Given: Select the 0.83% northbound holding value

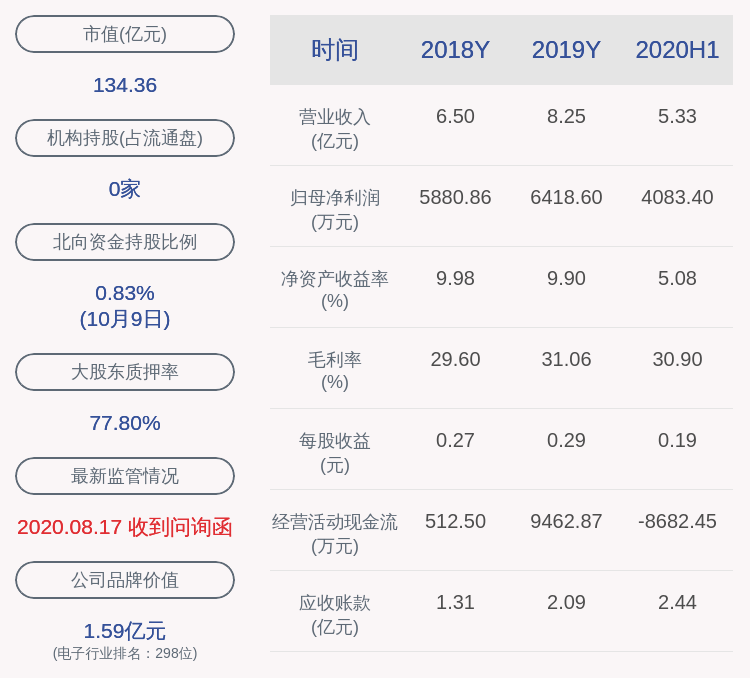Looking at the screenshot, I should pyautogui.click(x=125, y=293).
